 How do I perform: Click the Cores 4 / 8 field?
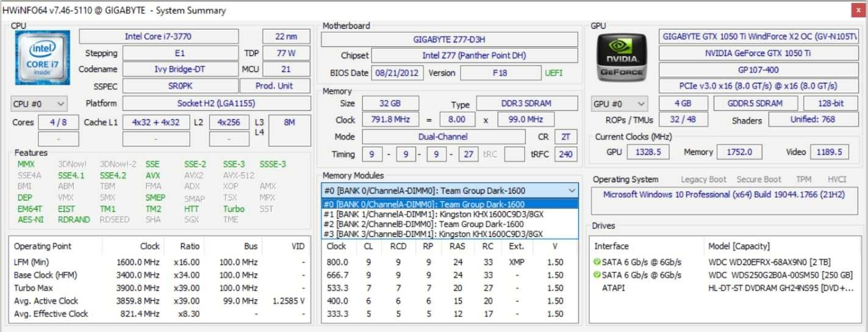point(59,122)
